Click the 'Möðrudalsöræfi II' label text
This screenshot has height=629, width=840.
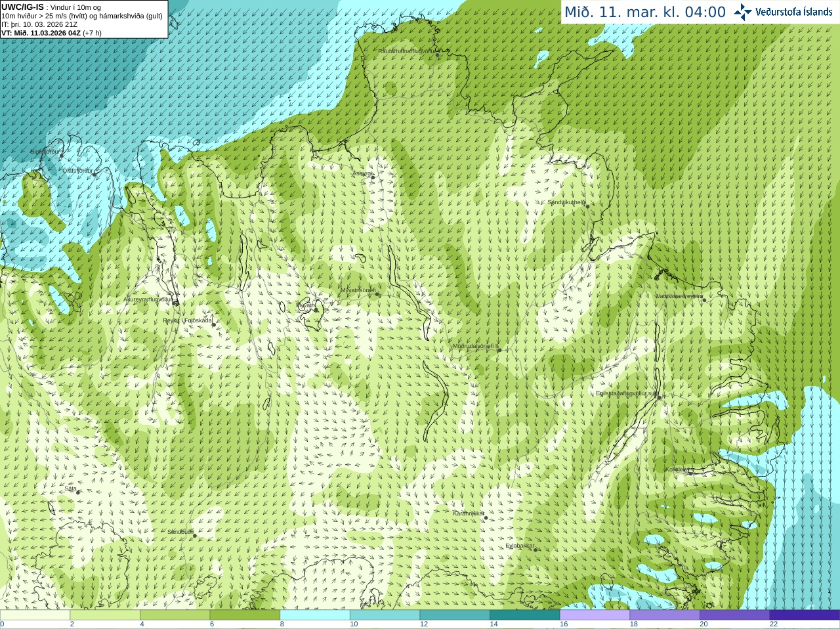[476, 346]
